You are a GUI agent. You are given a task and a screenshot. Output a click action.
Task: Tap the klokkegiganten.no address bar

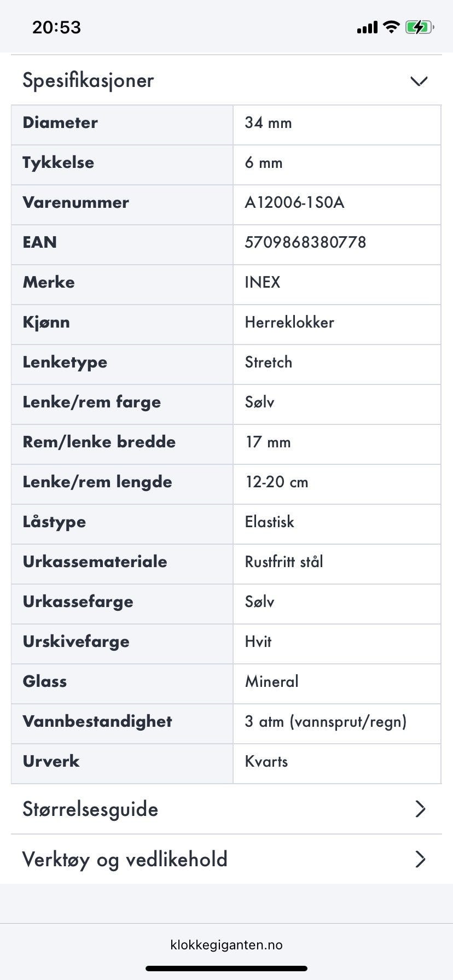pyautogui.click(x=226, y=944)
